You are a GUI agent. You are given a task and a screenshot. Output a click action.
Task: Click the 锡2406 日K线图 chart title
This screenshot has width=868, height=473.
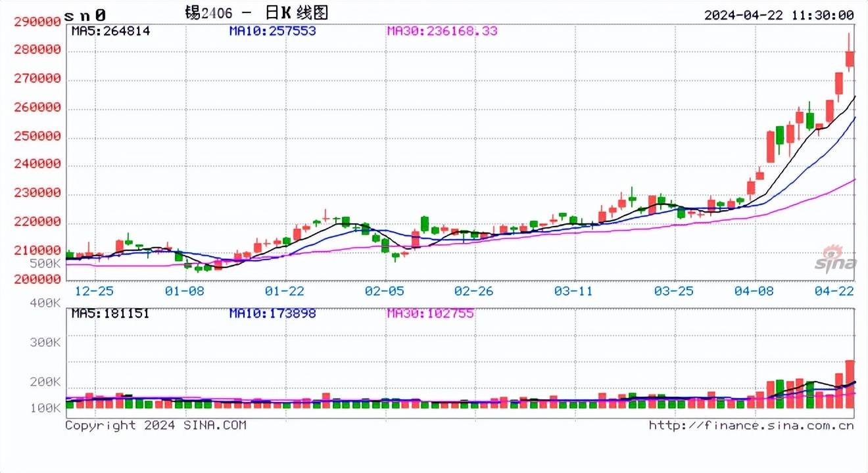click(x=256, y=13)
